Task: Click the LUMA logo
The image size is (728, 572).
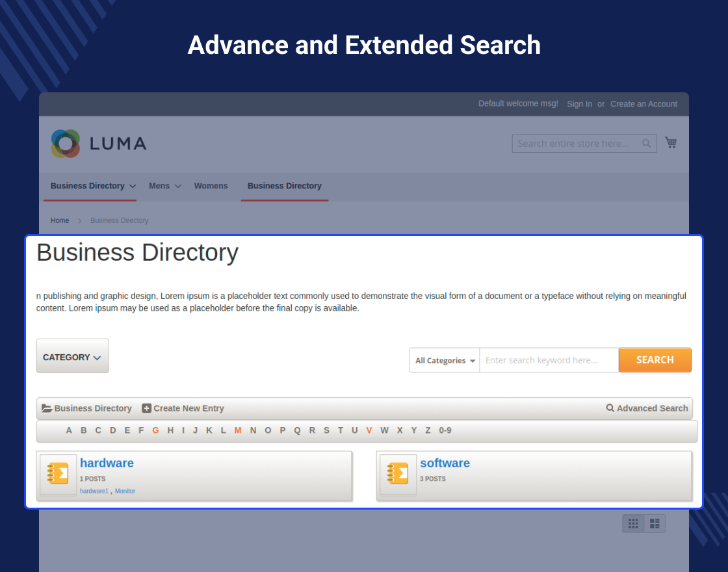Action: pyautogui.click(x=99, y=144)
